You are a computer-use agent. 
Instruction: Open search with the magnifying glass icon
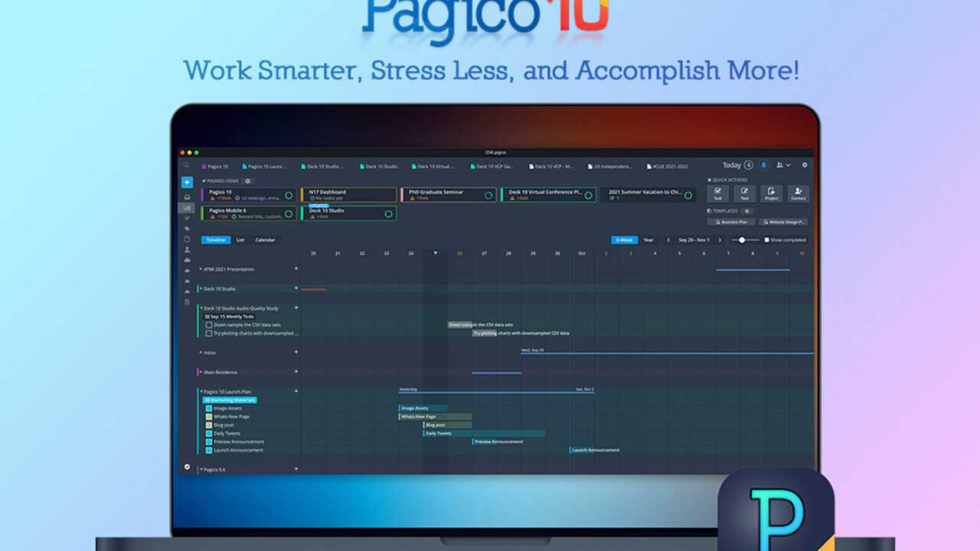pos(185,165)
